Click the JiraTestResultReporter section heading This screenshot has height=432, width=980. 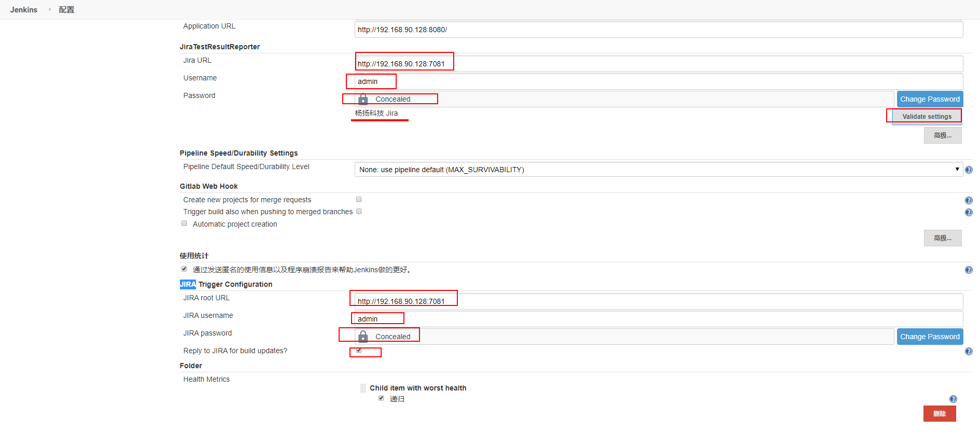220,47
